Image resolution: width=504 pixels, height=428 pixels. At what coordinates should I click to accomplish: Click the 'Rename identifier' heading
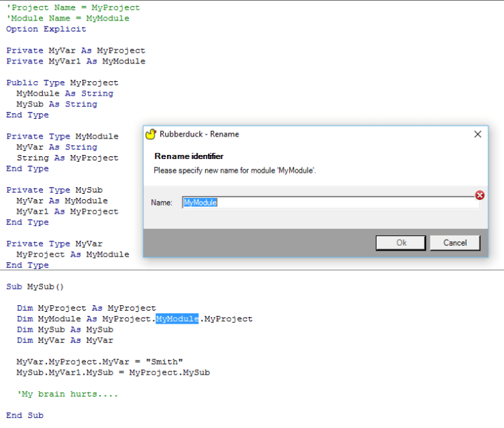(189, 156)
